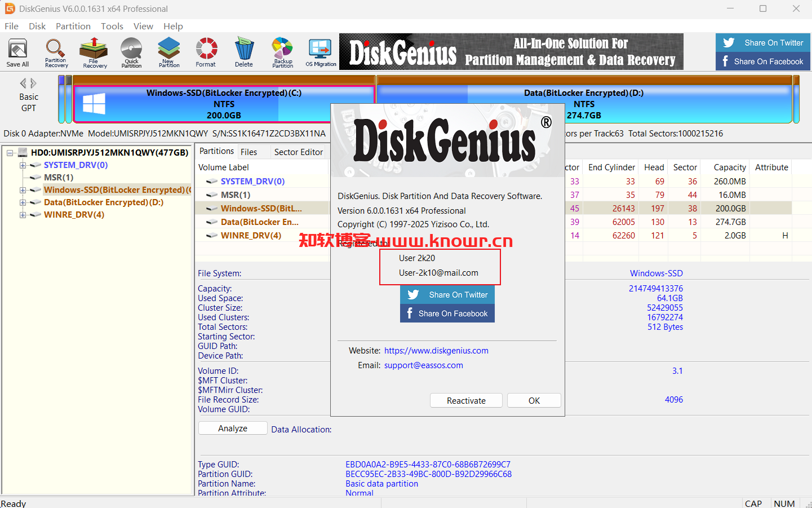
Task: Select Data(BitLocker En... row in list
Action: pyautogui.click(x=259, y=222)
